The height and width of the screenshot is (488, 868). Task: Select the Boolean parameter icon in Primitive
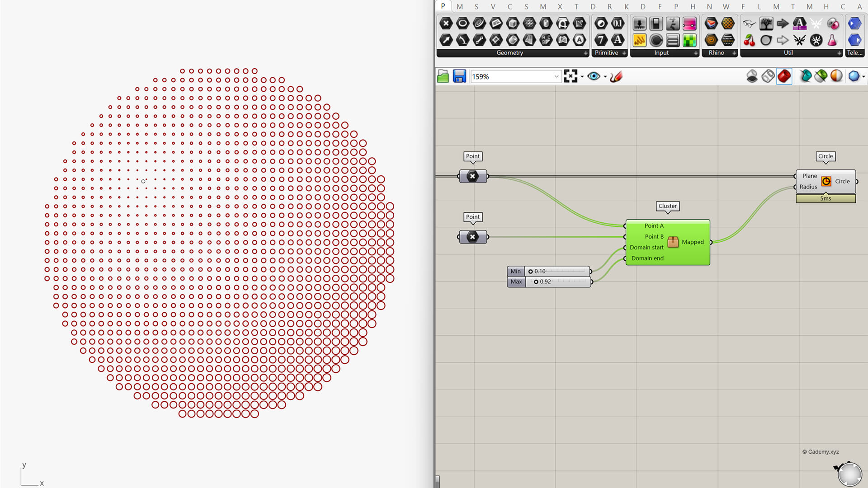tap(601, 23)
